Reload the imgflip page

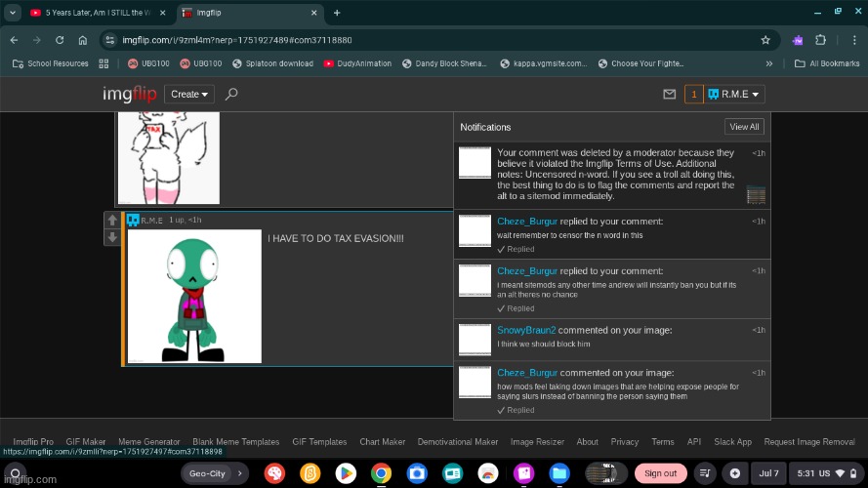coord(60,40)
